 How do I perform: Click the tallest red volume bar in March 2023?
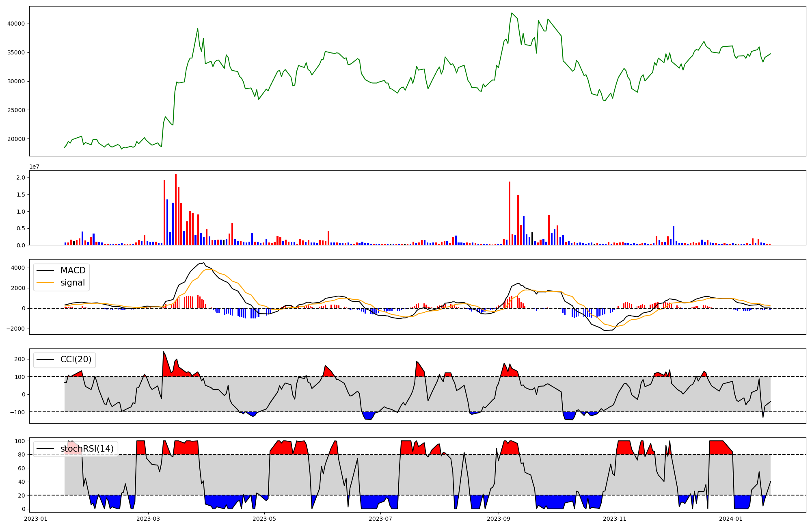(x=176, y=210)
